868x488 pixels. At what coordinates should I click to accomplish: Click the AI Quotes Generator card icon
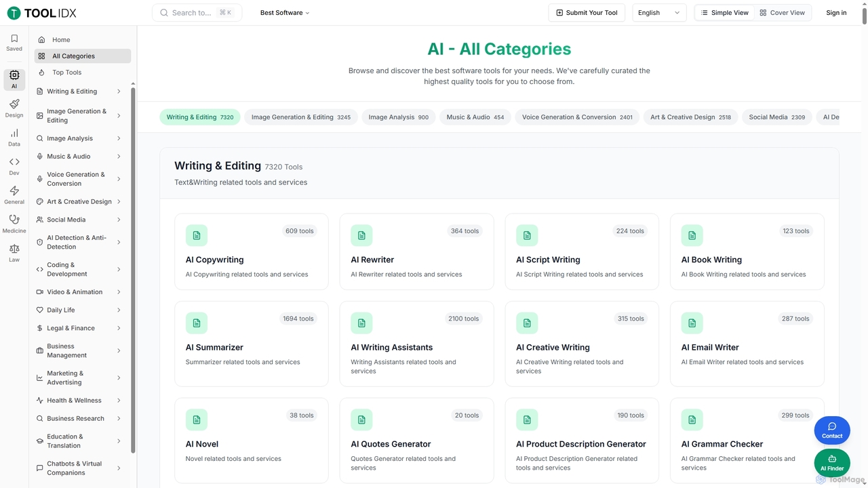click(x=361, y=420)
